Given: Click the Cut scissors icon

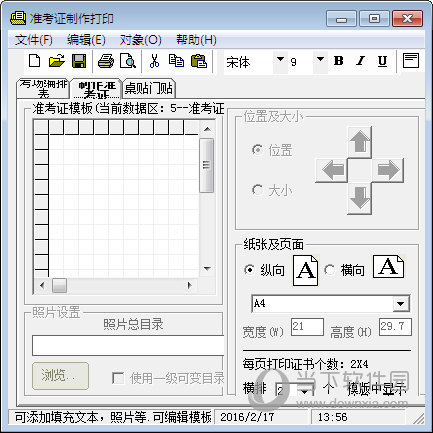Looking at the screenshot, I should coord(154,61).
